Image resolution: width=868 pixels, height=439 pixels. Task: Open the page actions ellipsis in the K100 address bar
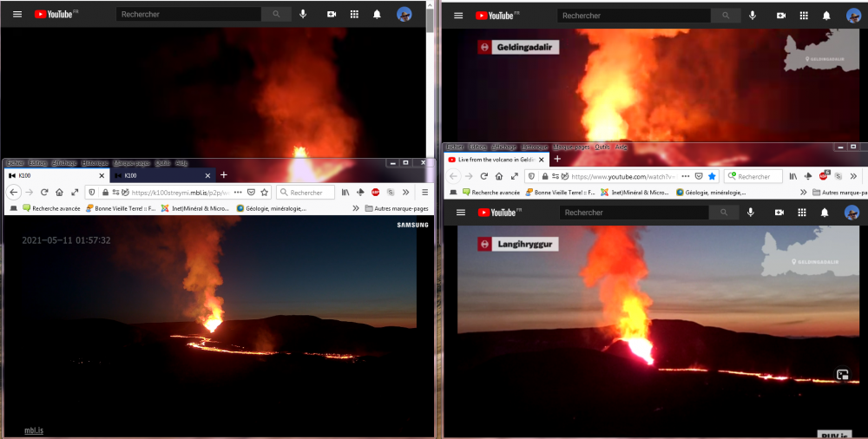pos(237,193)
